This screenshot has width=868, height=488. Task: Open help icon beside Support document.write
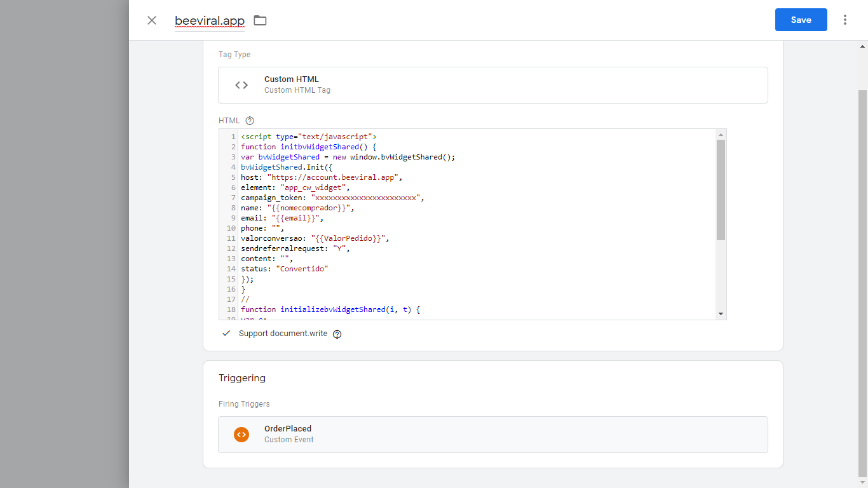(x=337, y=334)
